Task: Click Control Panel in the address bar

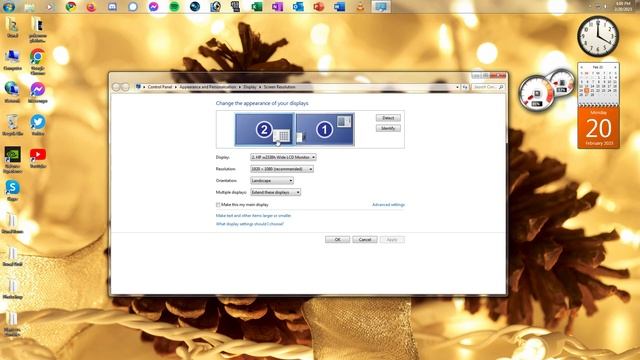Action: tap(160, 87)
